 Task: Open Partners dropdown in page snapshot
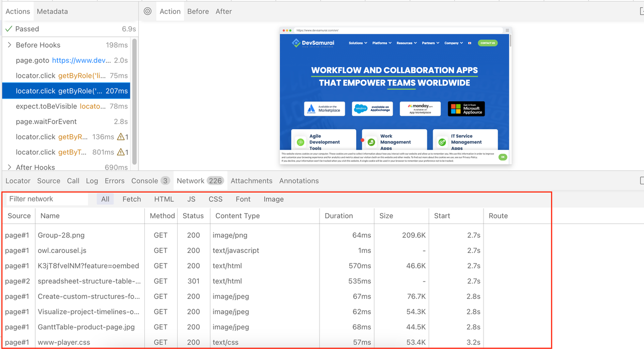click(x=431, y=43)
